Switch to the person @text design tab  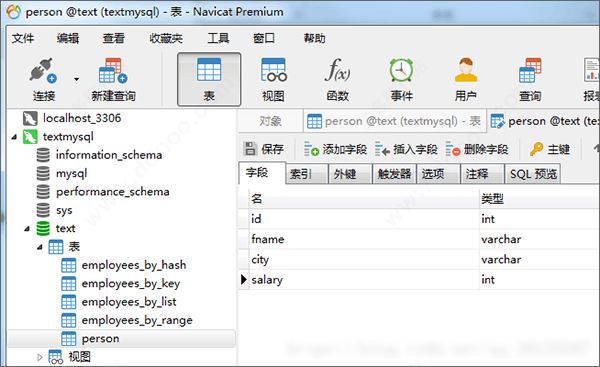tap(544, 121)
